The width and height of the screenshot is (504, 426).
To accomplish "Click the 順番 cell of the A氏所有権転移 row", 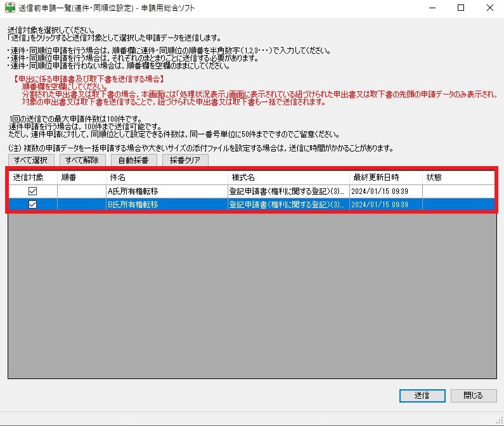I will pos(81,191).
